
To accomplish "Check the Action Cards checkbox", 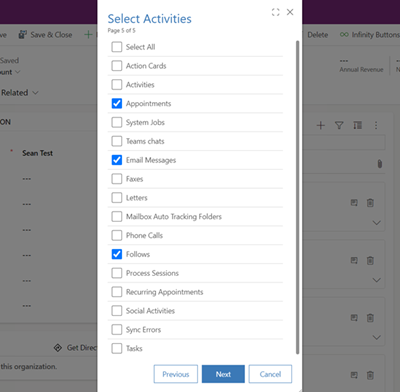I will pos(117,66).
